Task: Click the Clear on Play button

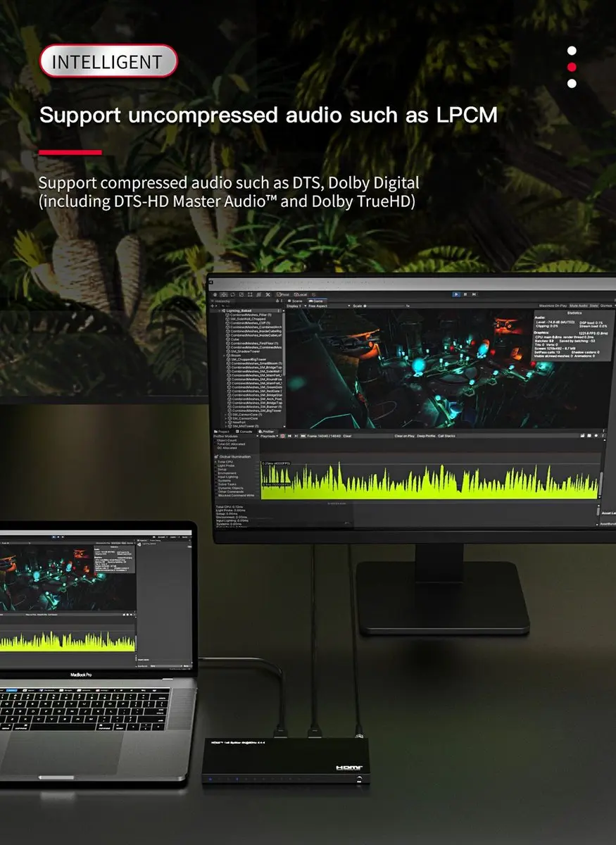Action: pos(404,436)
